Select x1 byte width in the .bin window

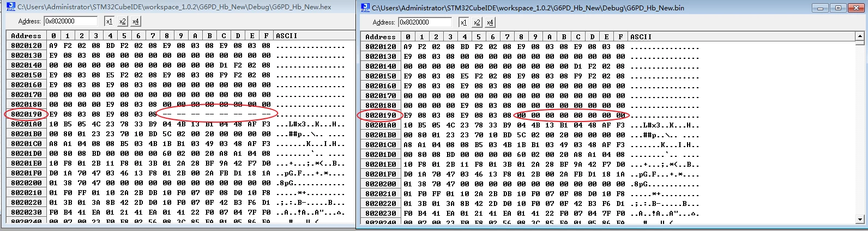pyautogui.click(x=463, y=22)
